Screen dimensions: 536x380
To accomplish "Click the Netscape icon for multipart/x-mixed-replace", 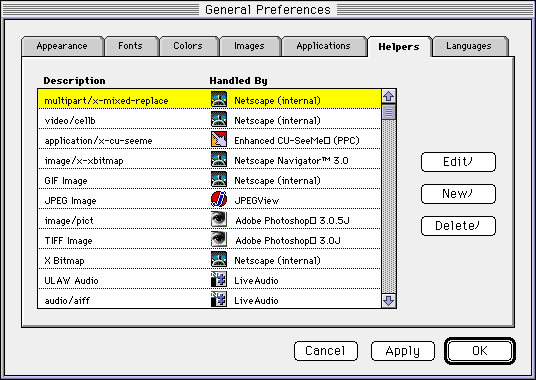I will [x=219, y=99].
